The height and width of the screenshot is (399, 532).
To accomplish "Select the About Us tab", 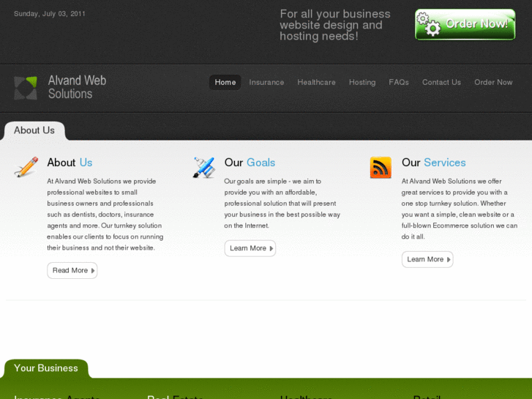I will tap(34, 130).
